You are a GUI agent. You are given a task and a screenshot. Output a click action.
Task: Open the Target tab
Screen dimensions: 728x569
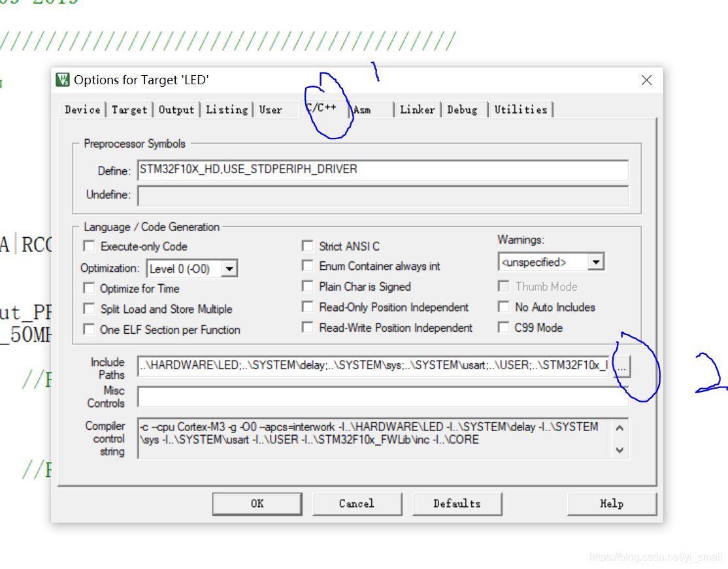pyautogui.click(x=129, y=110)
